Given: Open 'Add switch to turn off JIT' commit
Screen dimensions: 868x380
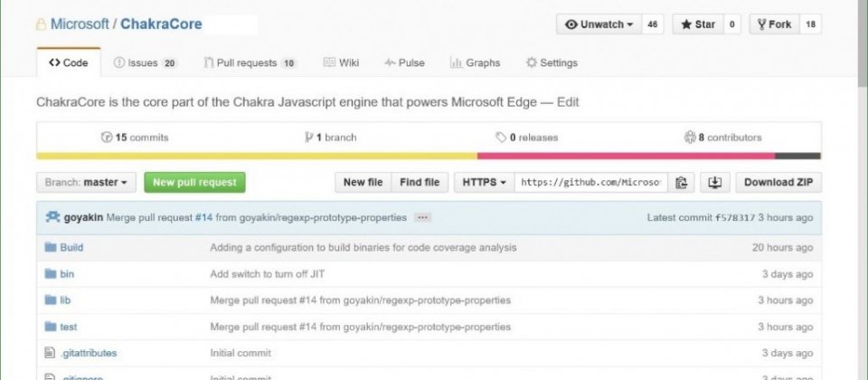Looking at the screenshot, I should click(x=268, y=274).
